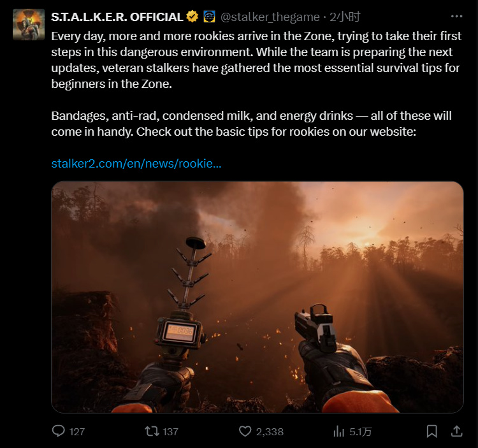
Task: Bookmark this post with the bookmark icon
Action: 431,431
